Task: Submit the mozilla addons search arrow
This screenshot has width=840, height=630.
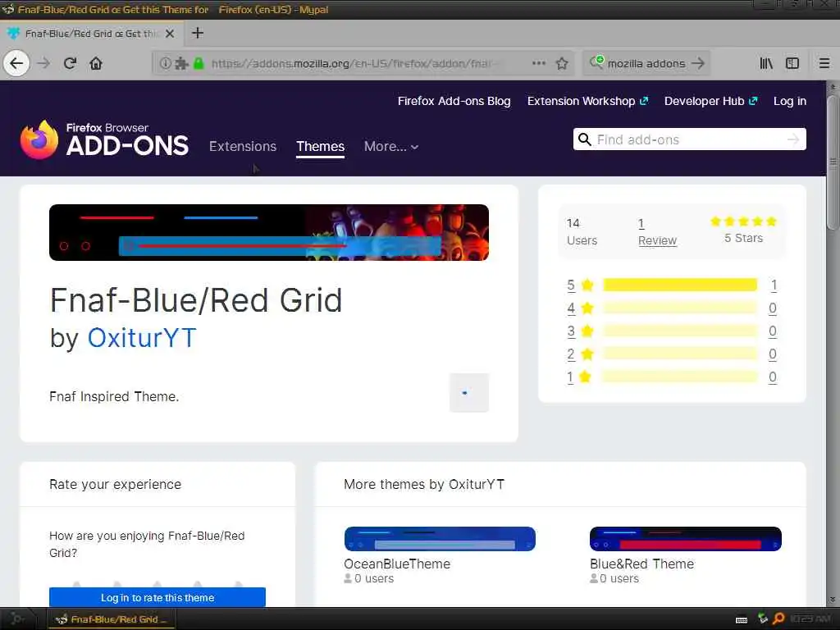Action: click(697, 63)
